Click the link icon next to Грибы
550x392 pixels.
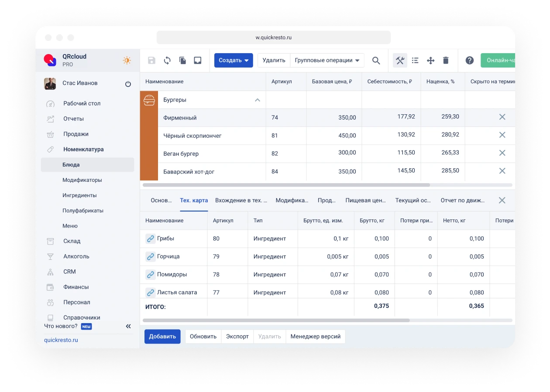(150, 239)
